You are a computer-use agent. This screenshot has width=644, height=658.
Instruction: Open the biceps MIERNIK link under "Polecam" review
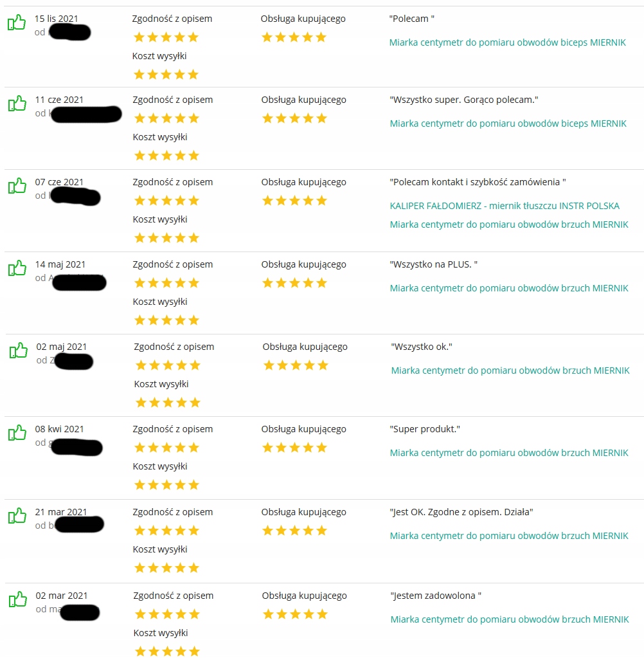pyautogui.click(x=507, y=42)
